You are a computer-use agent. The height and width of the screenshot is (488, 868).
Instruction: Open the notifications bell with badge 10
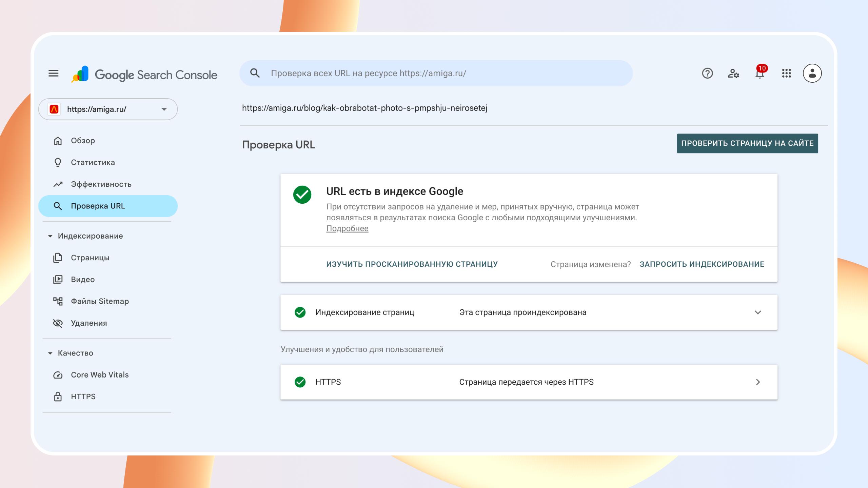coord(759,73)
